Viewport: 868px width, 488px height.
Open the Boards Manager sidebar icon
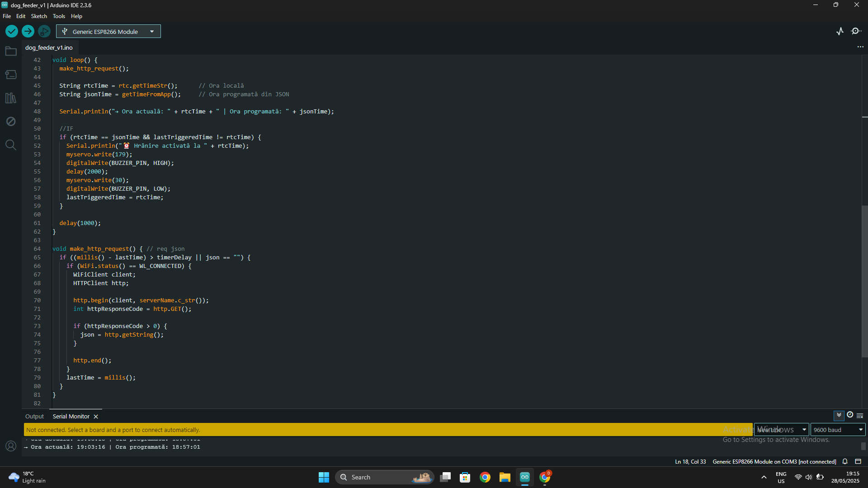pos(11,75)
